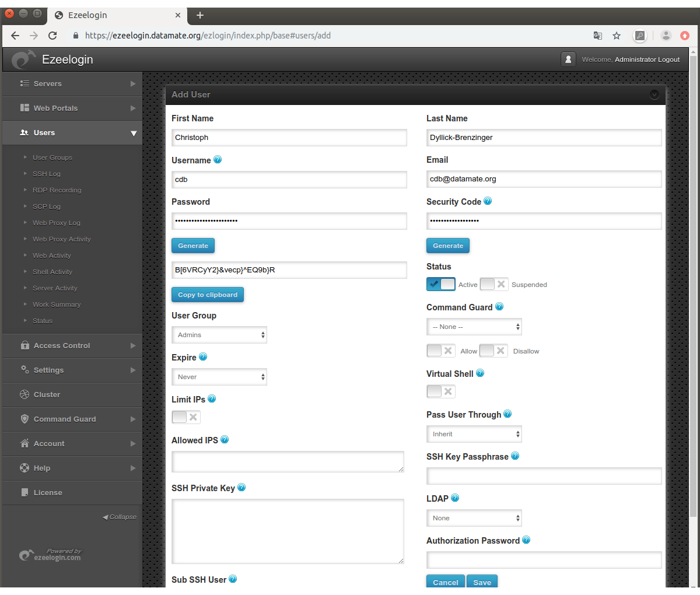Click the help icon next to Expire
The width and height of the screenshot is (700, 595).
click(x=203, y=357)
